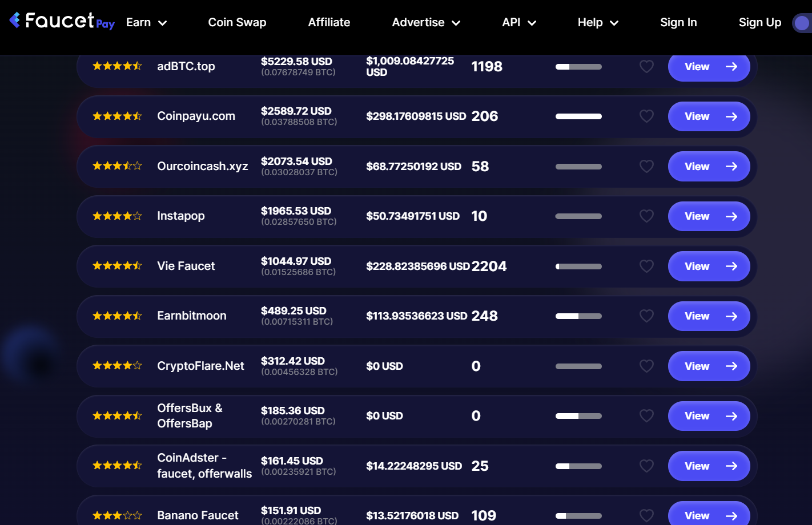812x525 pixels.
Task: Click the star rating of Banano Faucet
Action: pyautogui.click(x=117, y=516)
